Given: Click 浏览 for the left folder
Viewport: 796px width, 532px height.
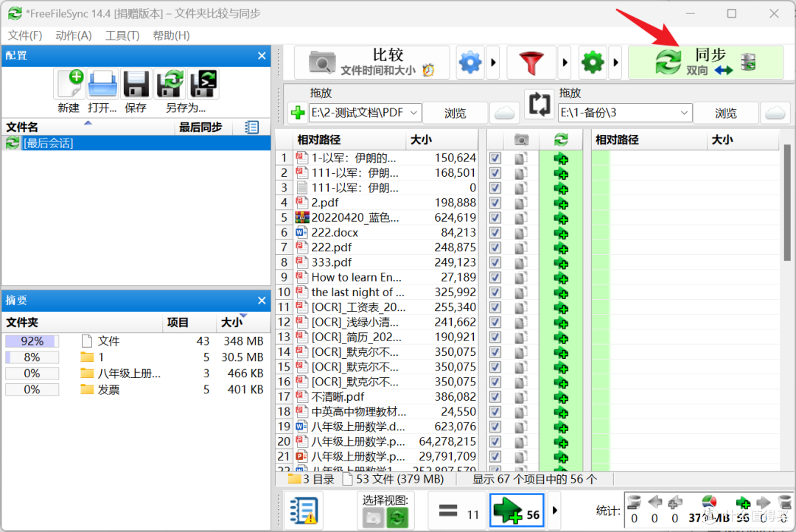Looking at the screenshot, I should (x=455, y=113).
